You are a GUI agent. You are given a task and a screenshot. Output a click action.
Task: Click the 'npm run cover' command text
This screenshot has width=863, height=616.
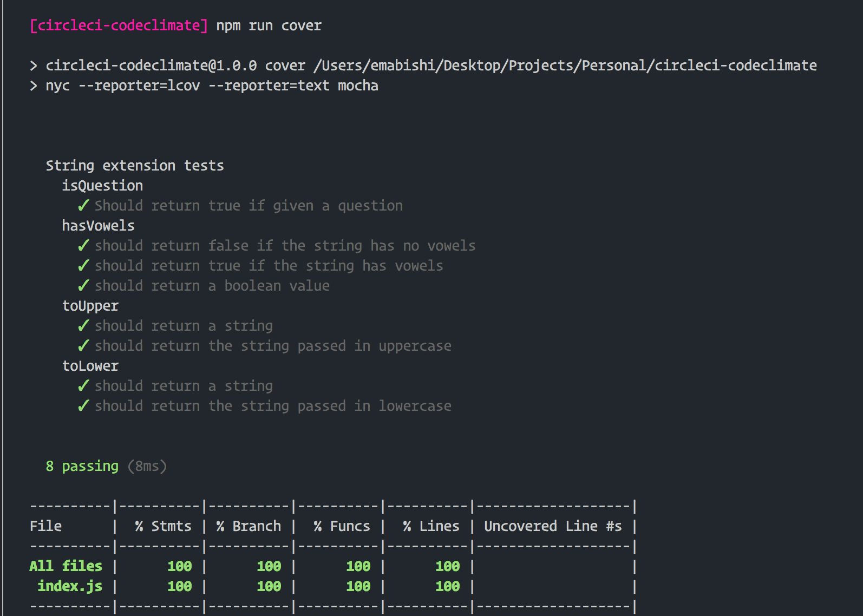269,25
